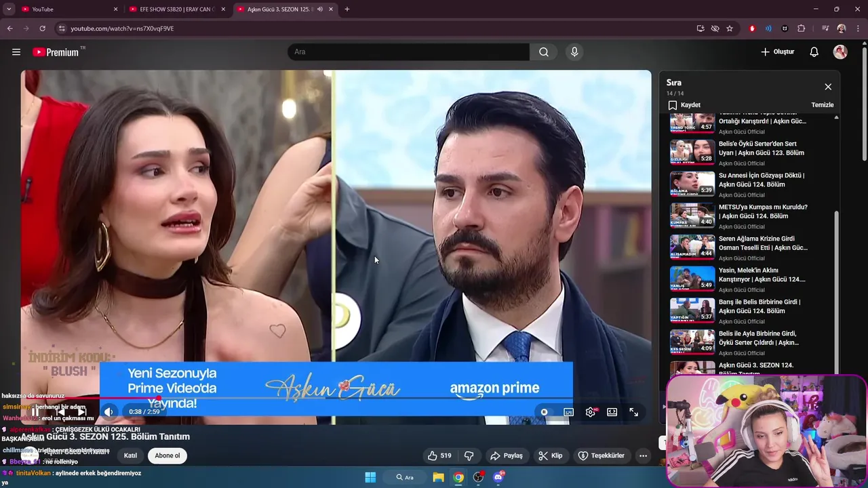The width and height of the screenshot is (868, 488).
Task: Enter full screen on the video player
Action: pyautogui.click(x=633, y=412)
